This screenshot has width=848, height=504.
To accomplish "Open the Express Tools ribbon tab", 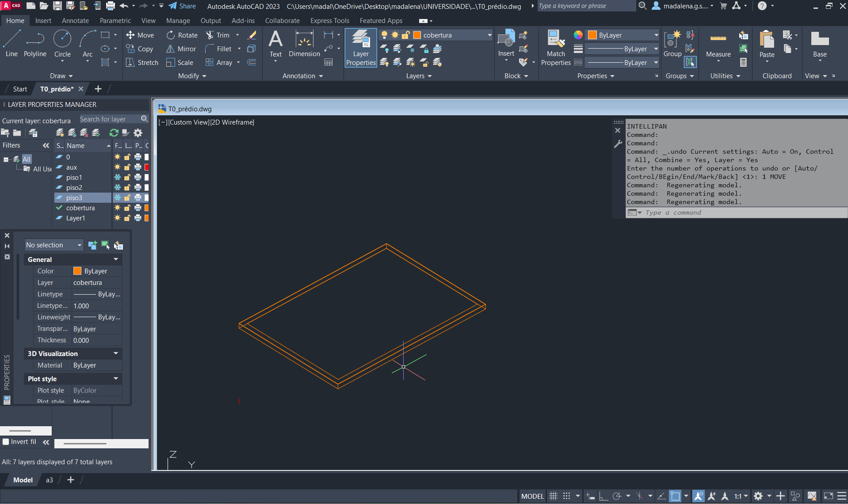I will pyautogui.click(x=330, y=21).
